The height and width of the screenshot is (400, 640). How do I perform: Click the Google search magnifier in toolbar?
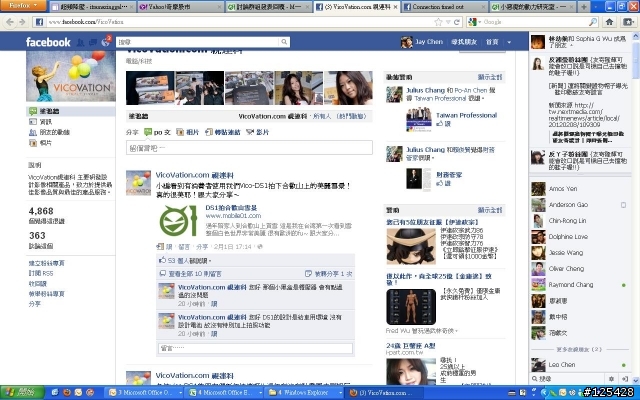click(593, 22)
